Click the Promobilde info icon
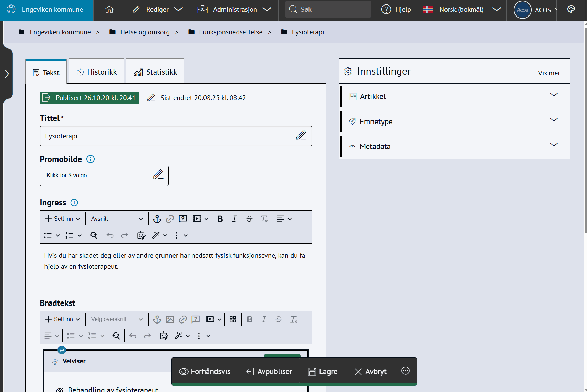Image resolution: width=587 pixels, height=392 pixels. (x=91, y=159)
